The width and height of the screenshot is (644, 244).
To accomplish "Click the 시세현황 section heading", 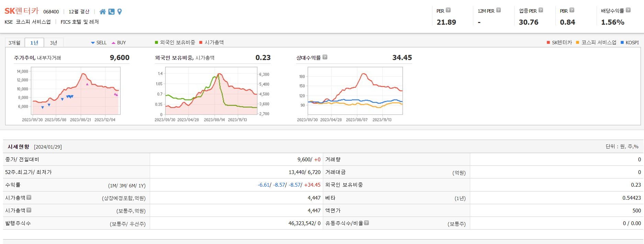I will click(19, 147).
